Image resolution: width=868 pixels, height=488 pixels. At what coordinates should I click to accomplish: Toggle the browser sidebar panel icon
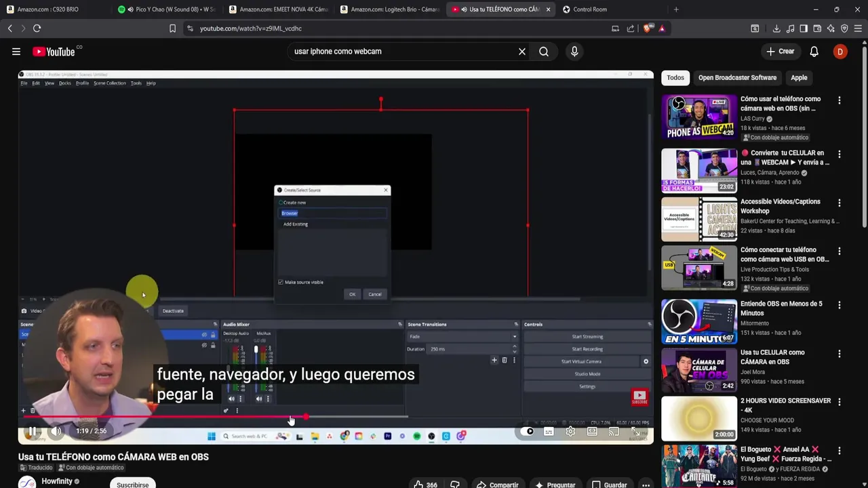804,28
